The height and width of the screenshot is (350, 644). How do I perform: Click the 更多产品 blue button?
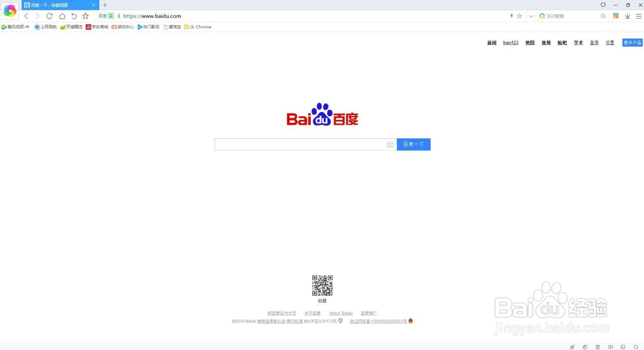[x=632, y=42]
